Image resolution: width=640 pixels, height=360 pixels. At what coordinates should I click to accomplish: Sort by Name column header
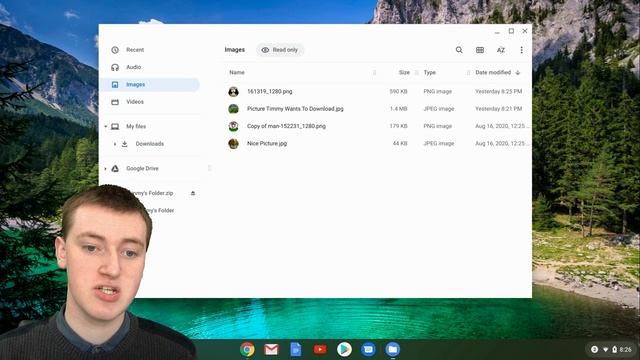[237, 72]
